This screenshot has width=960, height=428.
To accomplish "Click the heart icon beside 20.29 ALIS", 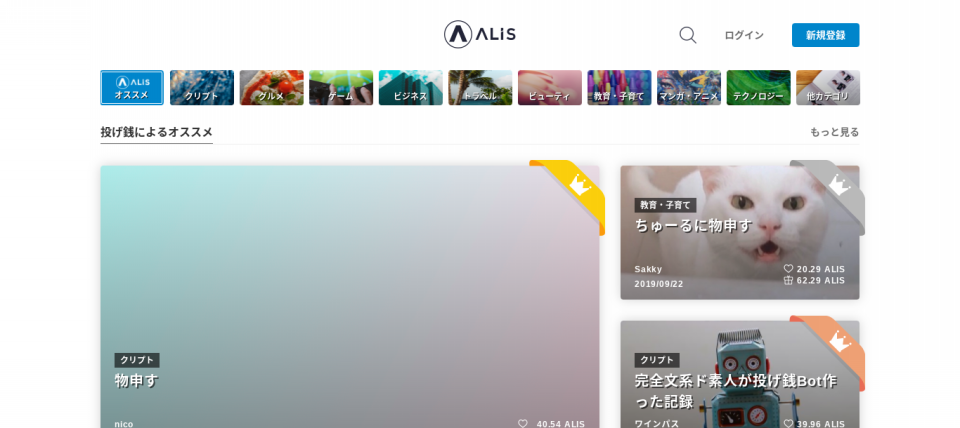I will tap(789, 269).
